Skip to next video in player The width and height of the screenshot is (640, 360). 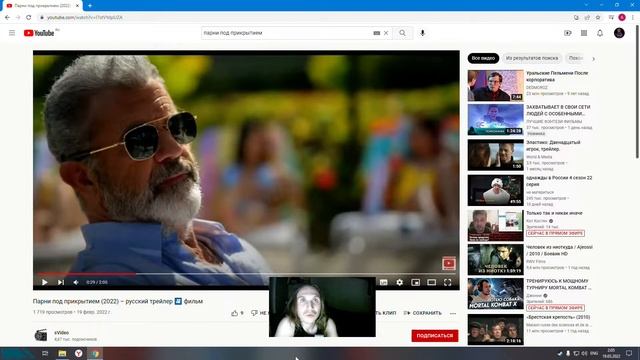pos(60,282)
